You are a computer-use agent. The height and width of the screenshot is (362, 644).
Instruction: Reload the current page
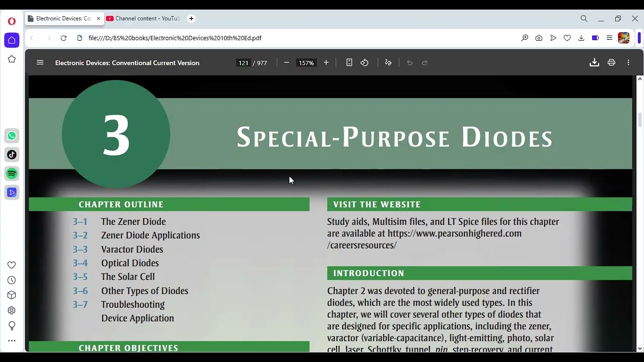point(63,38)
